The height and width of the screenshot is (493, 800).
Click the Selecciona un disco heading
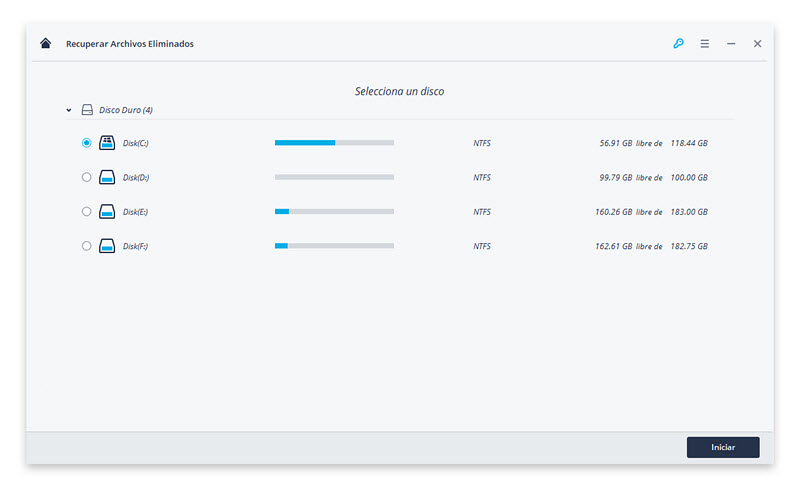(x=399, y=91)
